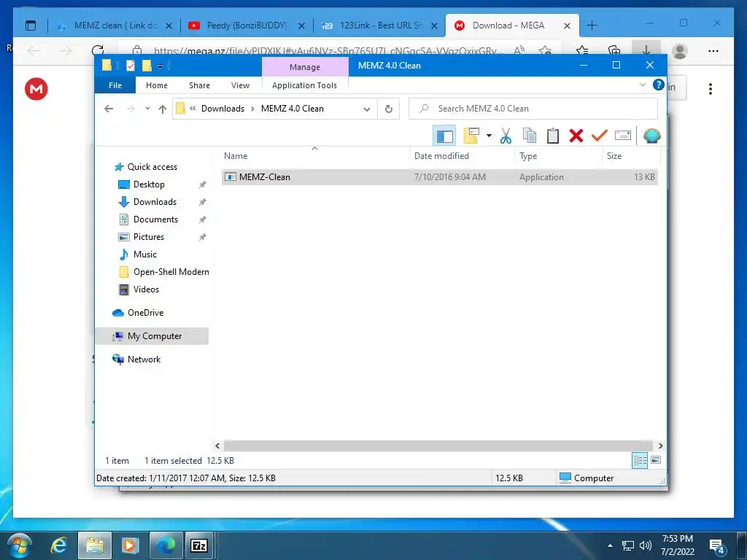747x560 pixels.
Task: Open the View ribbon tab
Action: coord(240,85)
